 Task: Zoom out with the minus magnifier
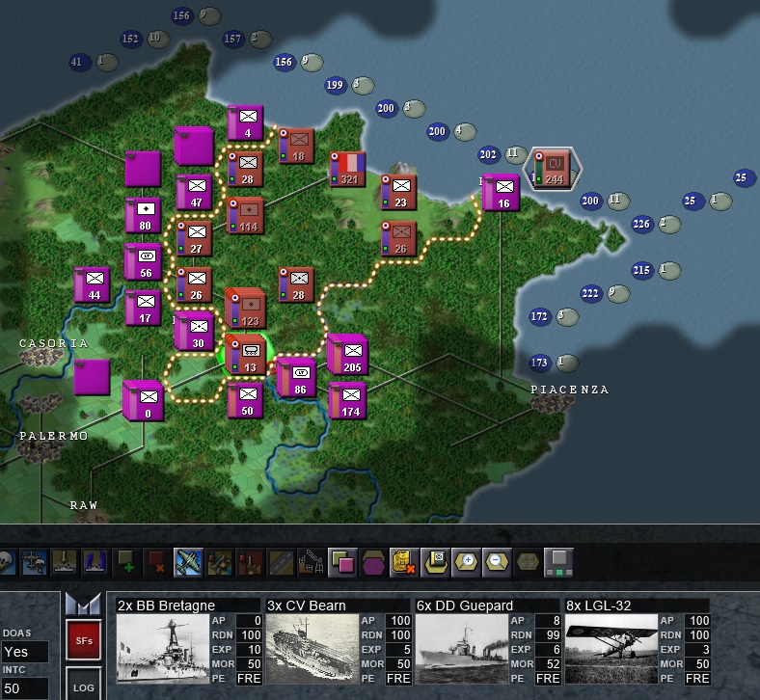(497, 562)
